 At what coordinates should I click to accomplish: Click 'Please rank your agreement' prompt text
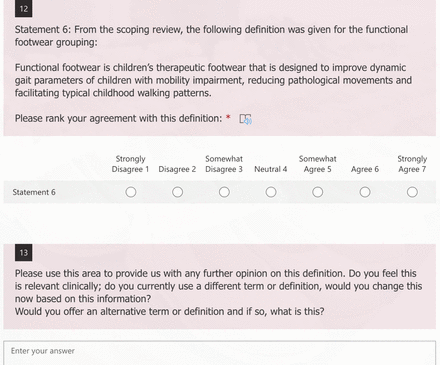point(118,118)
